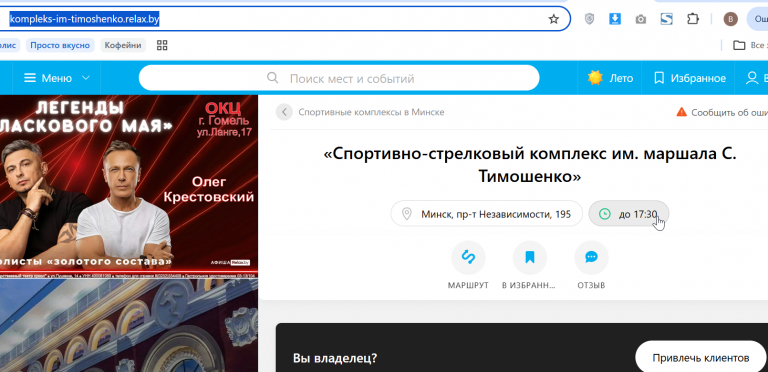Go back with the round arrow button
The height and width of the screenshot is (372, 768).
(284, 112)
